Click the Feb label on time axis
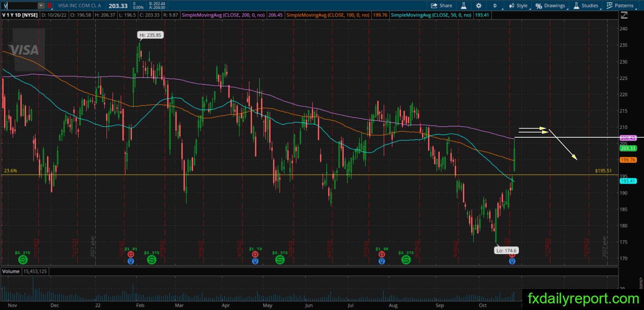 coord(140,305)
